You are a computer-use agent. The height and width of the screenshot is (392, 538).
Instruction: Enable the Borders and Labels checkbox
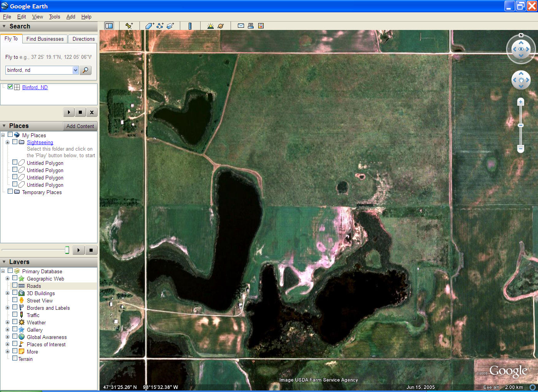tap(15, 307)
